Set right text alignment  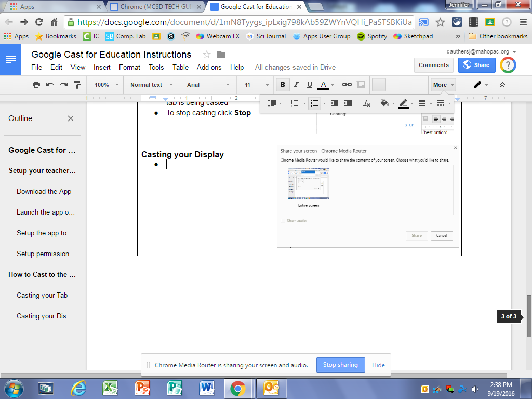click(x=406, y=85)
